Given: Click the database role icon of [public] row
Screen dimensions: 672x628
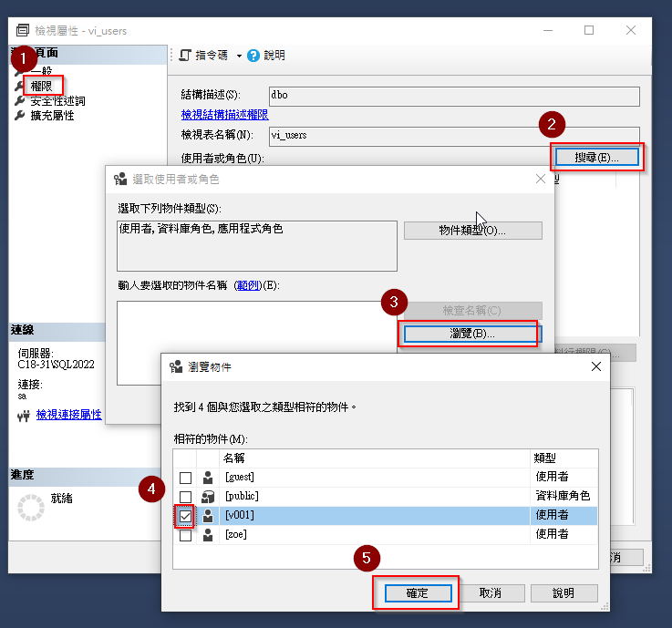Looking at the screenshot, I should [208, 497].
